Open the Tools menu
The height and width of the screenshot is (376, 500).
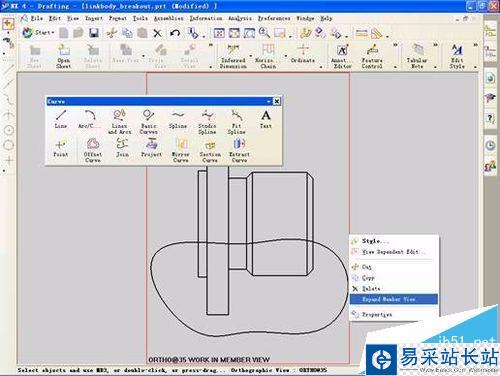tap(140, 18)
